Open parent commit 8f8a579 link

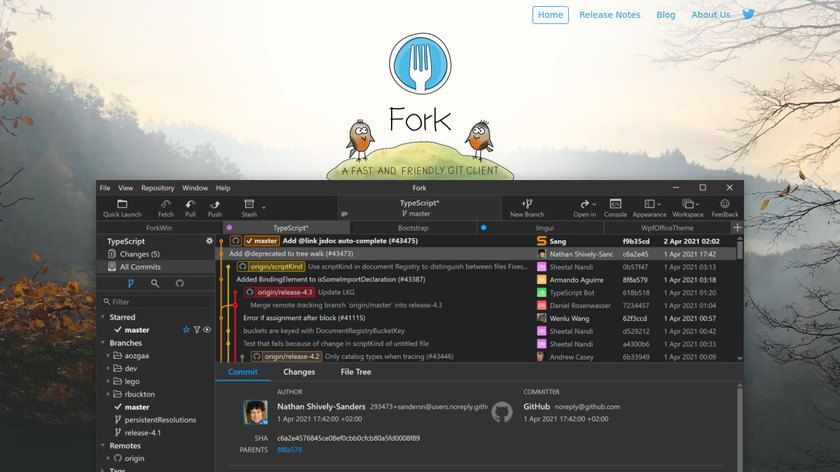(289, 450)
